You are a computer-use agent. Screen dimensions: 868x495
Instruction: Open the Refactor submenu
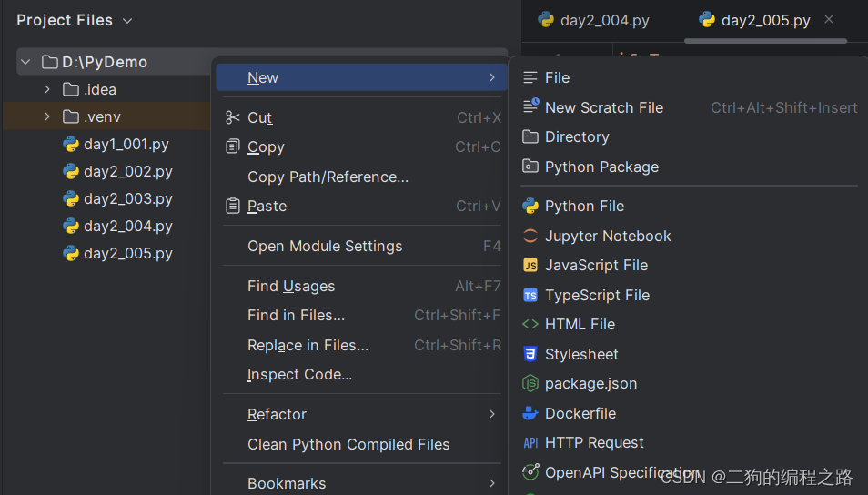coord(277,414)
